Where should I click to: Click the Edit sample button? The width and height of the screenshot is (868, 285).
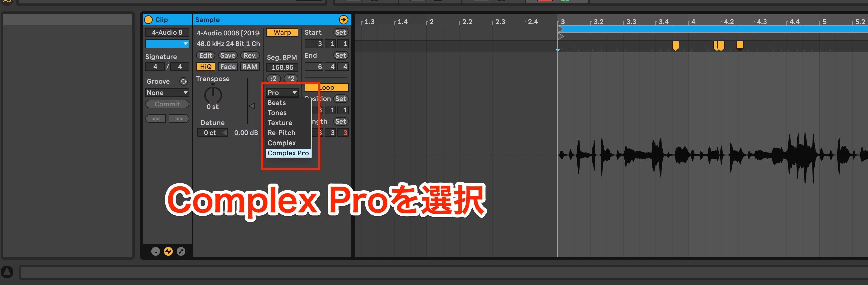(206, 55)
